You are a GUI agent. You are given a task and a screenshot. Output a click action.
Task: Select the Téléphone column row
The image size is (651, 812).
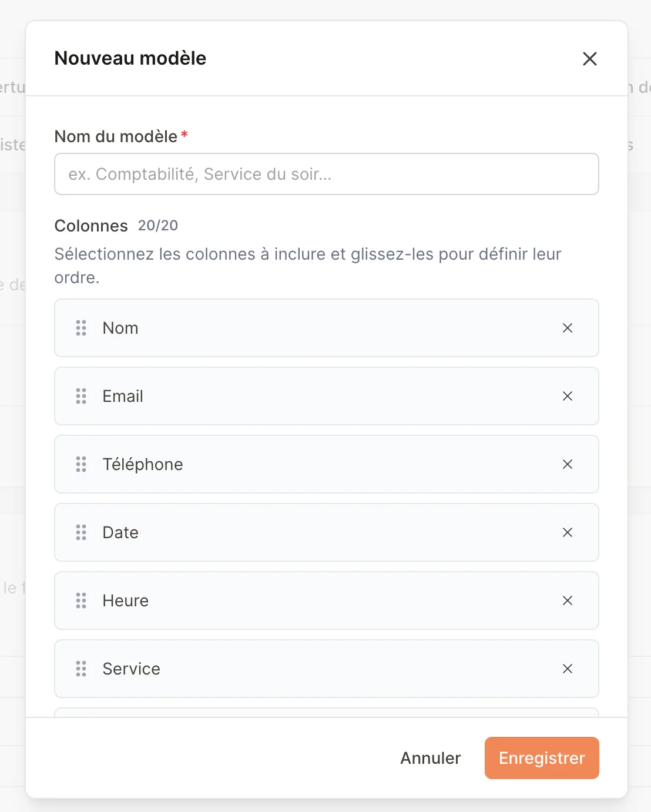[327, 464]
